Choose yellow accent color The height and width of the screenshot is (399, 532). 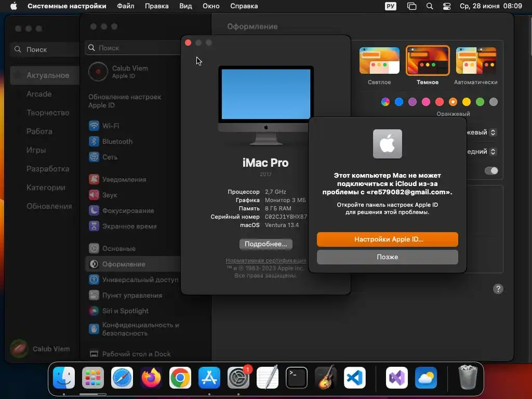[467, 102]
